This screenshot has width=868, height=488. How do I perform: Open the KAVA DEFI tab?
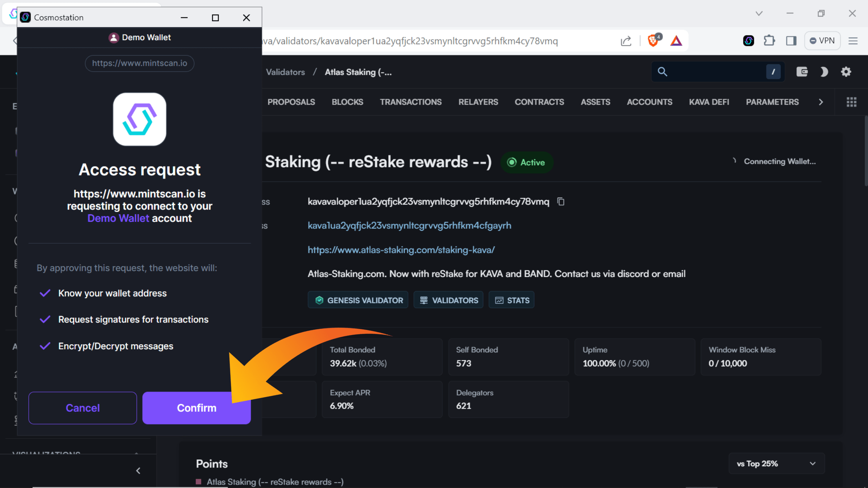pos(709,102)
